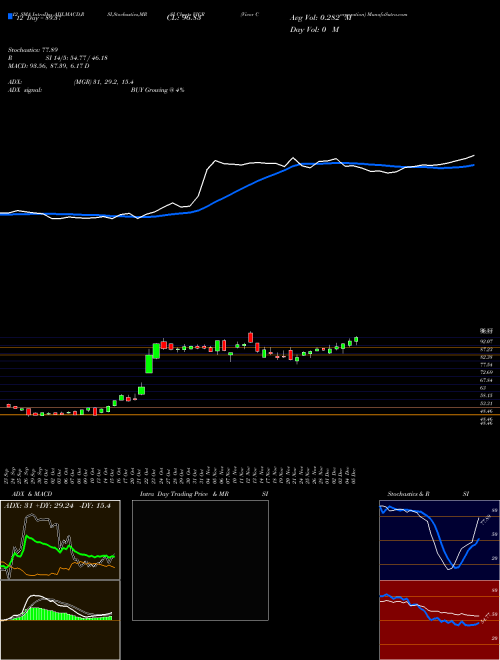
Task: Select the 'Avg Vol: 0.282 M' text
Action: coord(321,18)
